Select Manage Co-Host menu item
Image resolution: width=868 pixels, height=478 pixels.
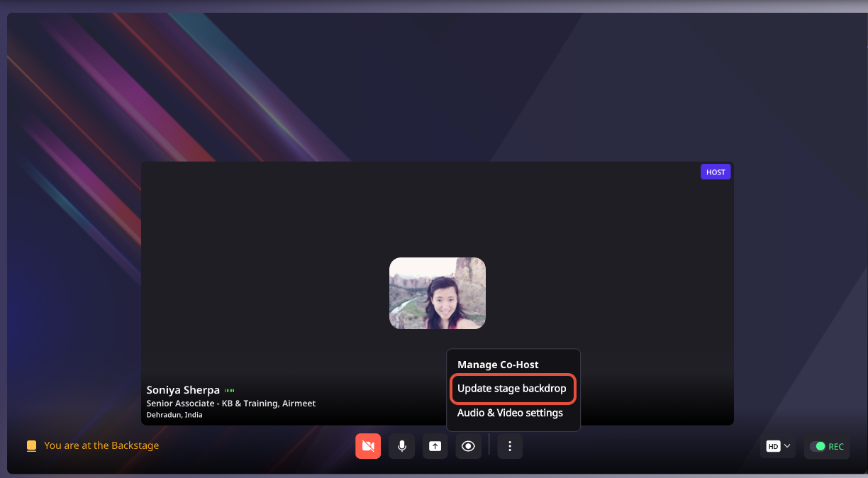pyautogui.click(x=498, y=365)
